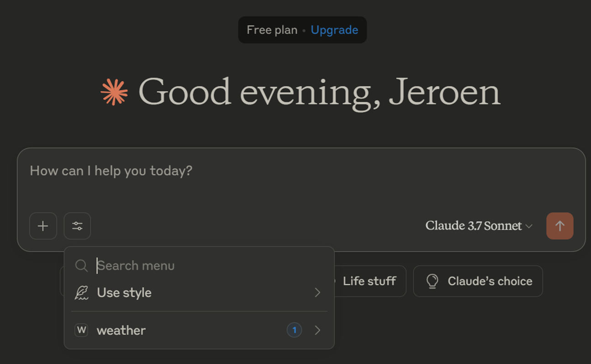Follow the Upgrade link
Viewport: 591px width, 364px height.
coord(334,30)
